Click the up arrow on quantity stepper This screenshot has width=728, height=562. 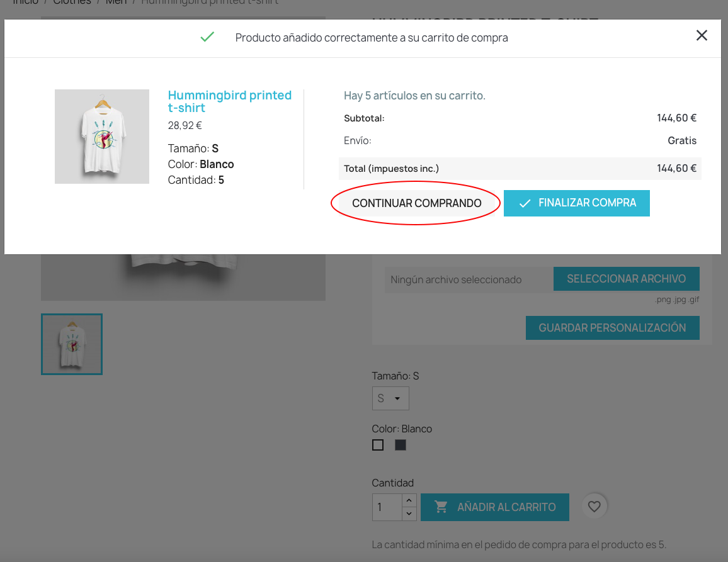[x=409, y=500]
